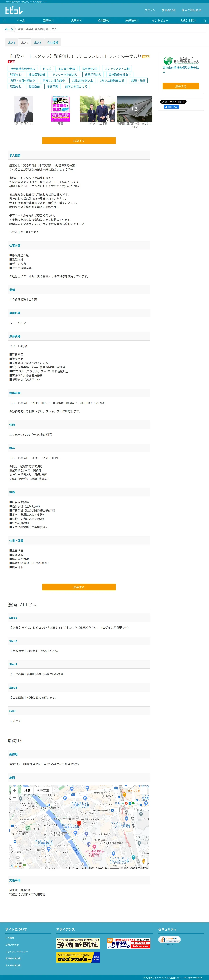Open the left nav arrow icon
The width and height of the screenshot is (209, 980).
(x=4, y=21)
